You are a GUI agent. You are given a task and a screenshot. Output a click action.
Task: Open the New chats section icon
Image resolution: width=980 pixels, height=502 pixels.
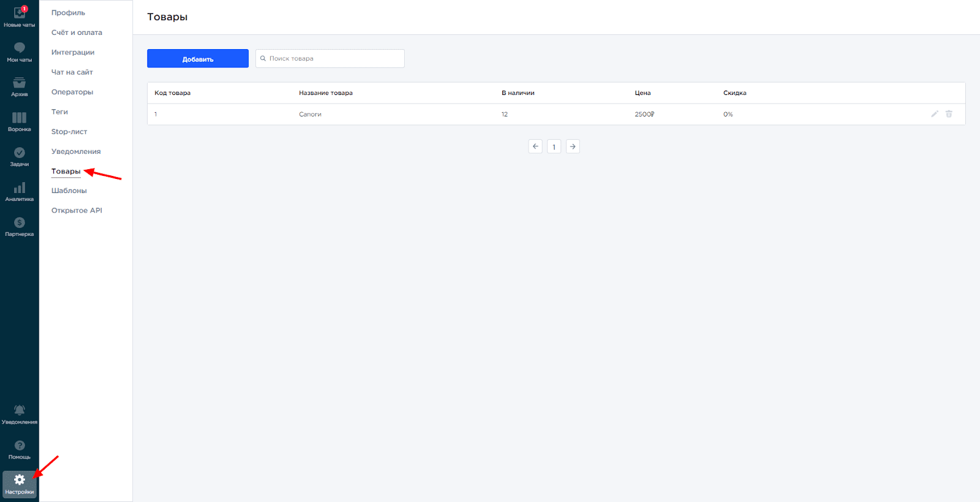pyautogui.click(x=19, y=13)
